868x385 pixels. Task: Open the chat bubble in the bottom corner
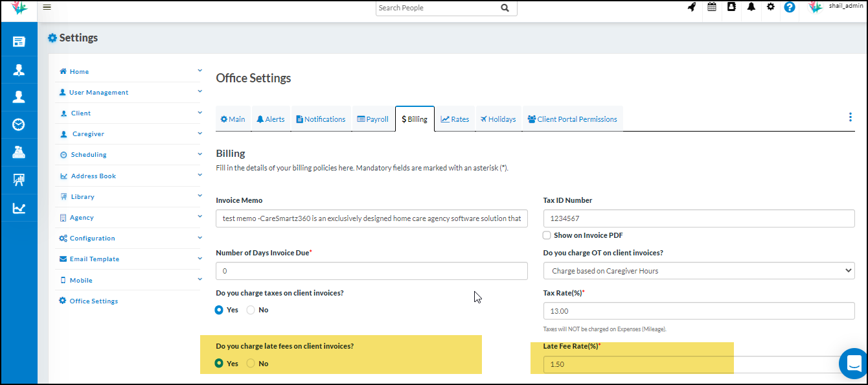coord(853,364)
